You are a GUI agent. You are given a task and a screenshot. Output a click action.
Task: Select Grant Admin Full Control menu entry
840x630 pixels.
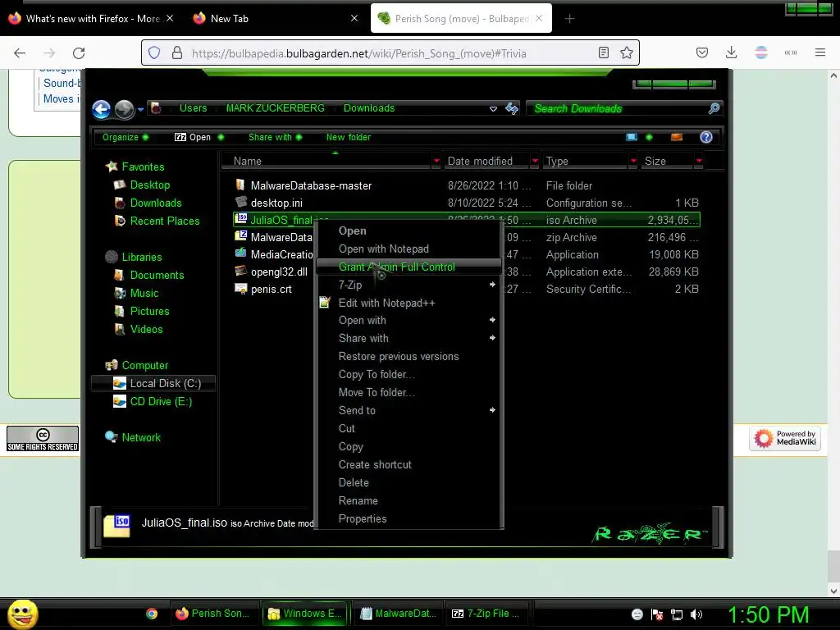click(409, 267)
